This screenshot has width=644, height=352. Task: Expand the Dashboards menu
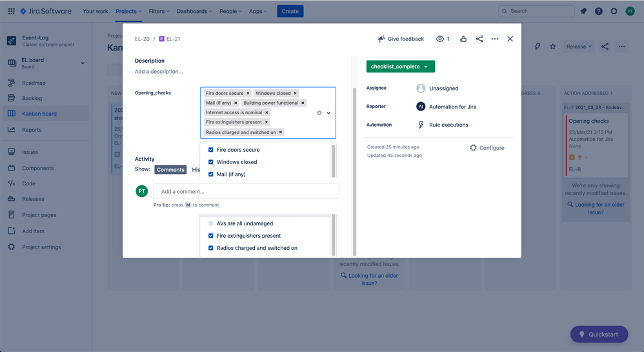point(194,11)
